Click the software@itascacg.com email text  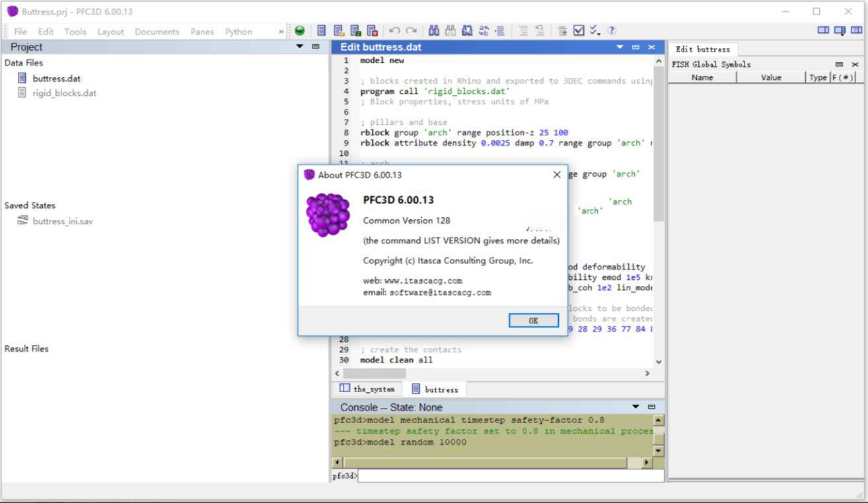point(440,292)
